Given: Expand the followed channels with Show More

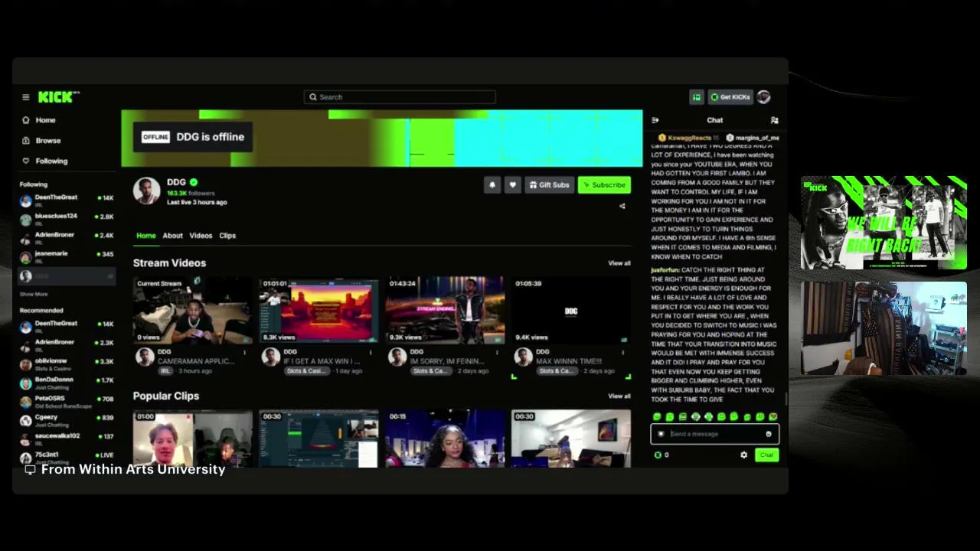Looking at the screenshot, I should pos(34,294).
